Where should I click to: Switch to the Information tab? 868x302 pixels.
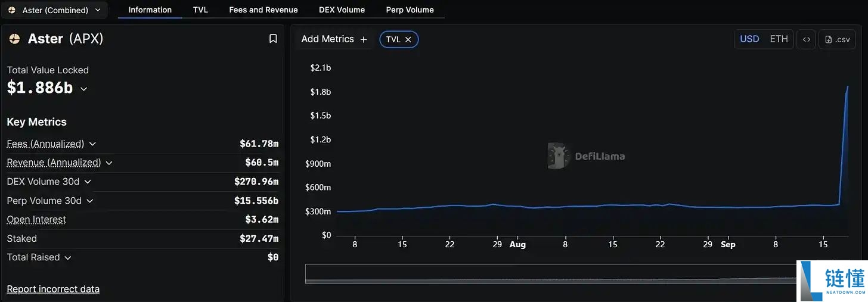(150, 10)
